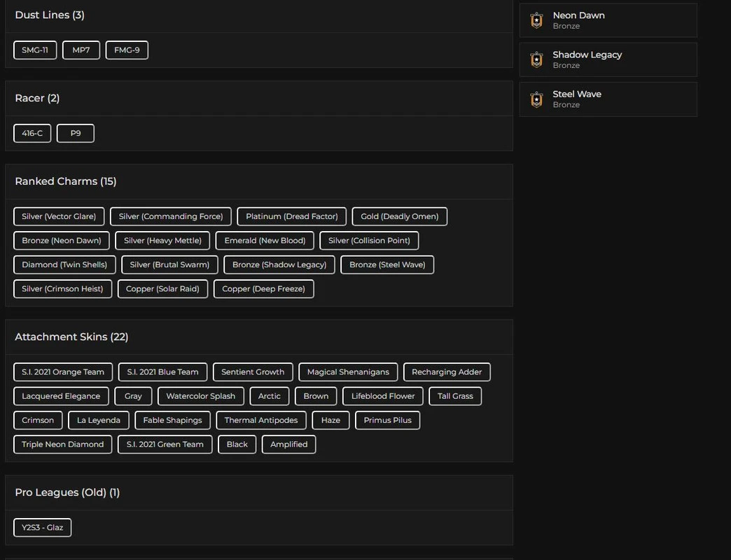Click the Ranked Charms (15) header
The image size is (731, 560).
pos(66,181)
